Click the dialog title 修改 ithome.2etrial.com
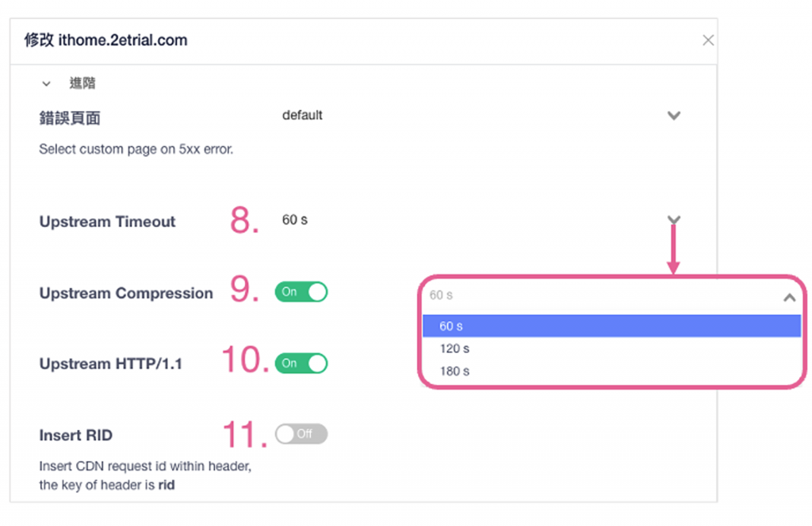The image size is (812, 526). [x=105, y=40]
